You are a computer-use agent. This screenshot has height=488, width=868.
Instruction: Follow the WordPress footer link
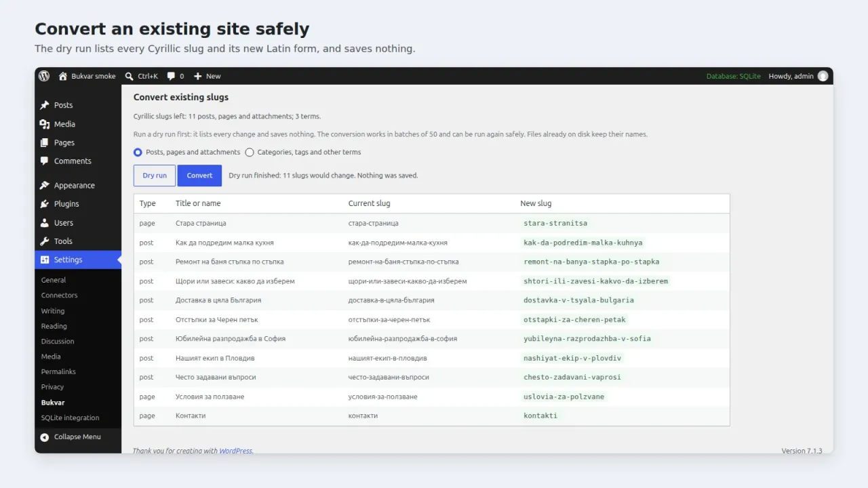point(235,451)
